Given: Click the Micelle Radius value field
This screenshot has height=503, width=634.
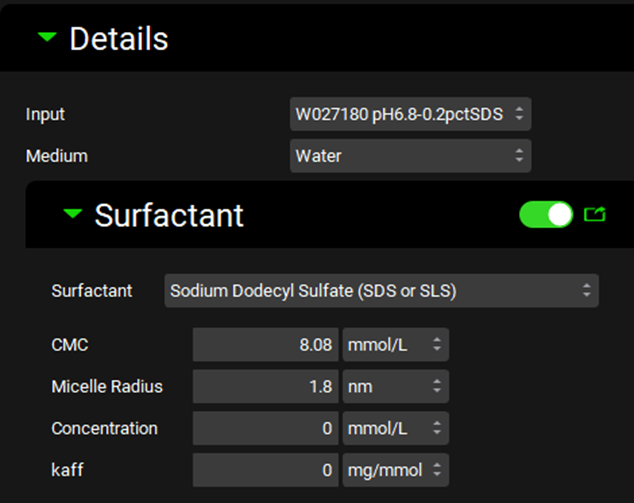Looking at the screenshot, I should 266,386.
